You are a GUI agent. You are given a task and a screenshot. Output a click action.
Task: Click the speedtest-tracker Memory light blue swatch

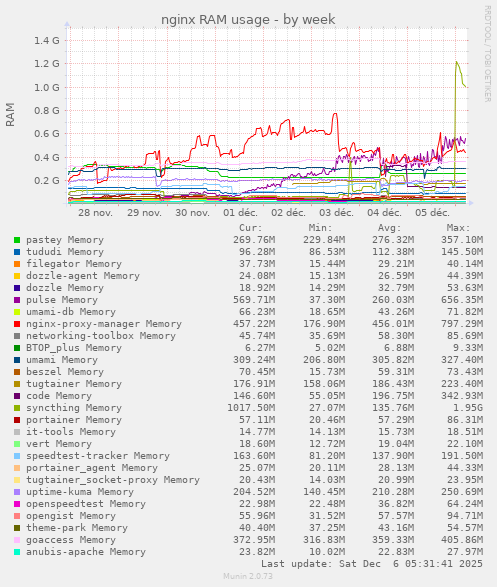[x=17, y=456]
